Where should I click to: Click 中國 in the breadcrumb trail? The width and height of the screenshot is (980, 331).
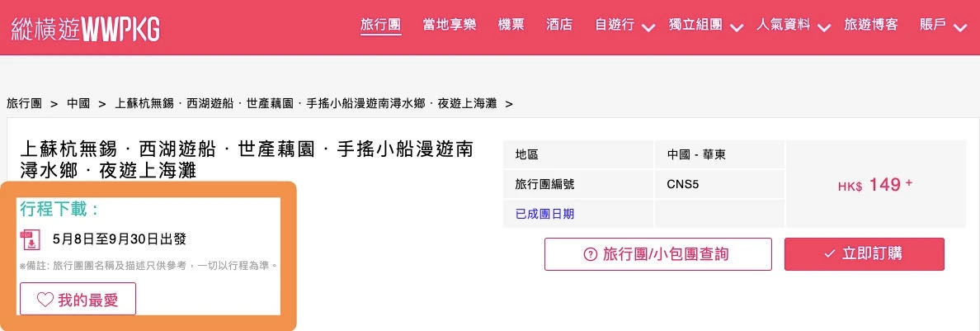coord(78,104)
